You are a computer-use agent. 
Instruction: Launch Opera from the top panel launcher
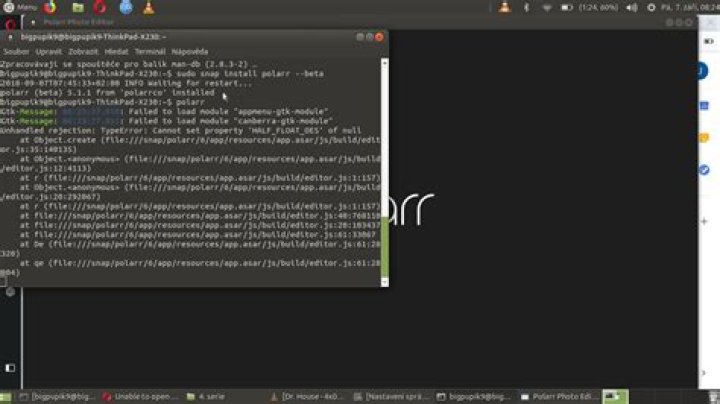(x=100, y=7)
